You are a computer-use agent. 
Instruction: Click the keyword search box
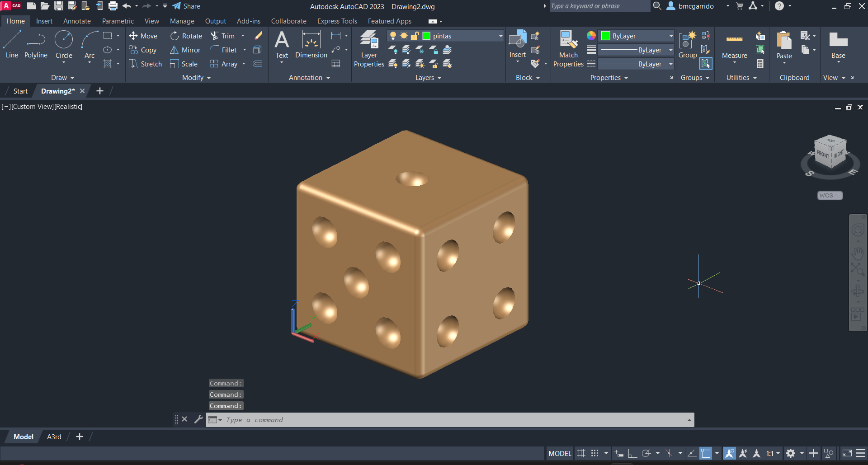[599, 6]
